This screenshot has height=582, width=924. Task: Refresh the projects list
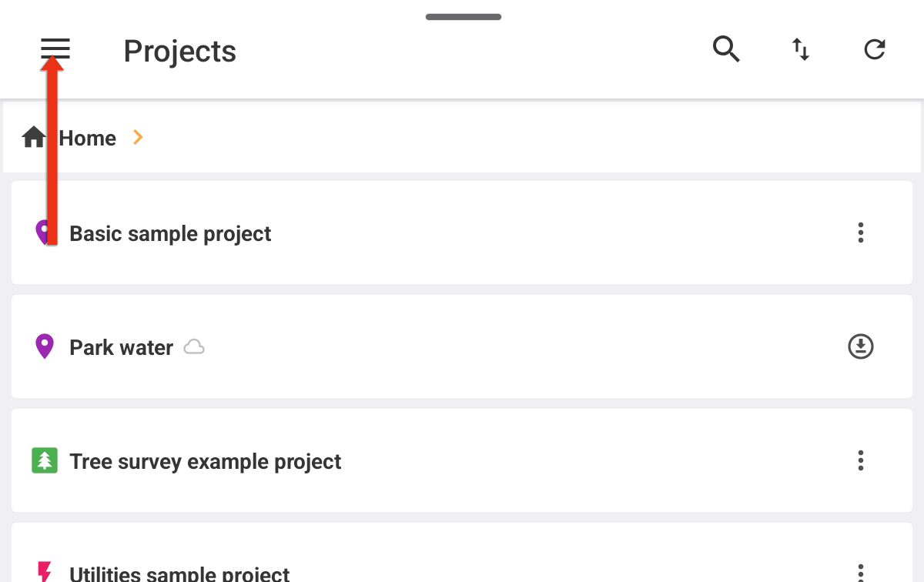(875, 50)
